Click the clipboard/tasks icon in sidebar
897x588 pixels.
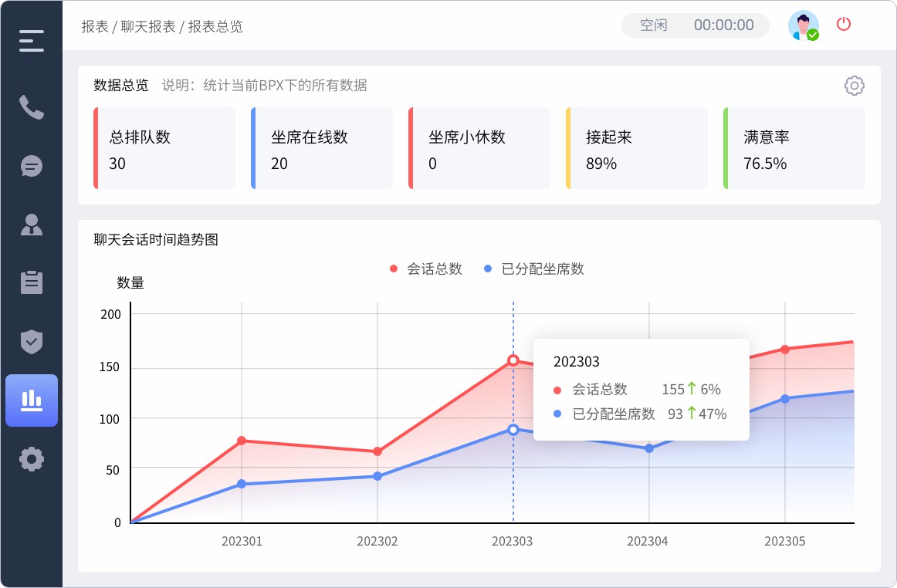(31, 283)
